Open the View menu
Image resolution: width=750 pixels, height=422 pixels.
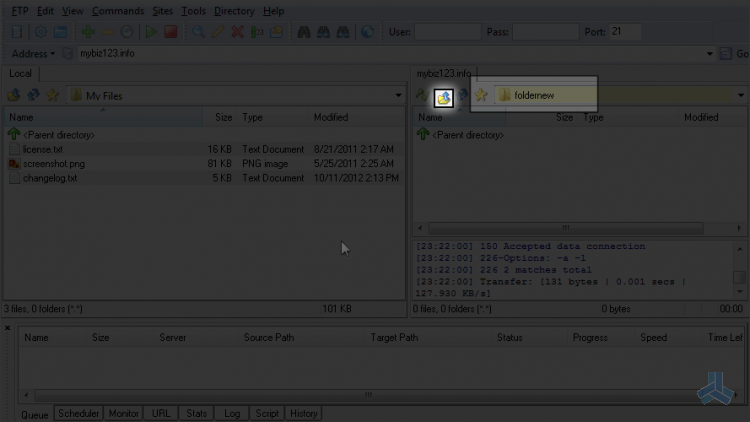[x=73, y=11]
